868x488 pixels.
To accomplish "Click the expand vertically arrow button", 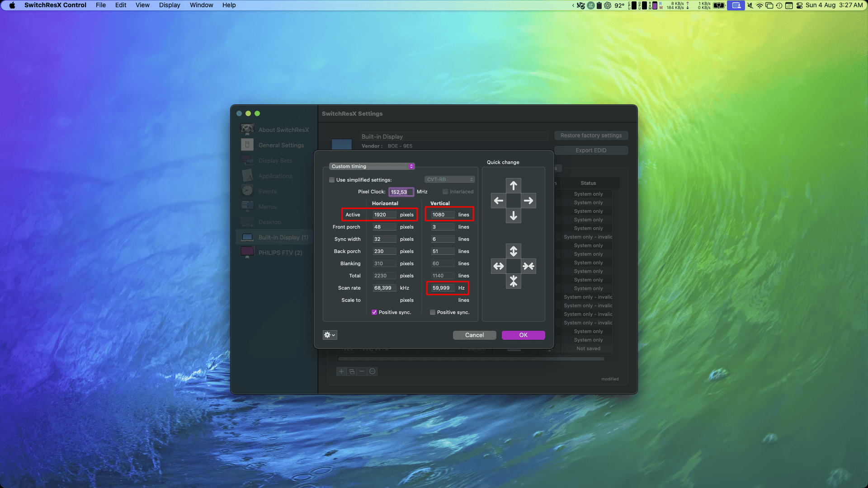I will coord(514,251).
